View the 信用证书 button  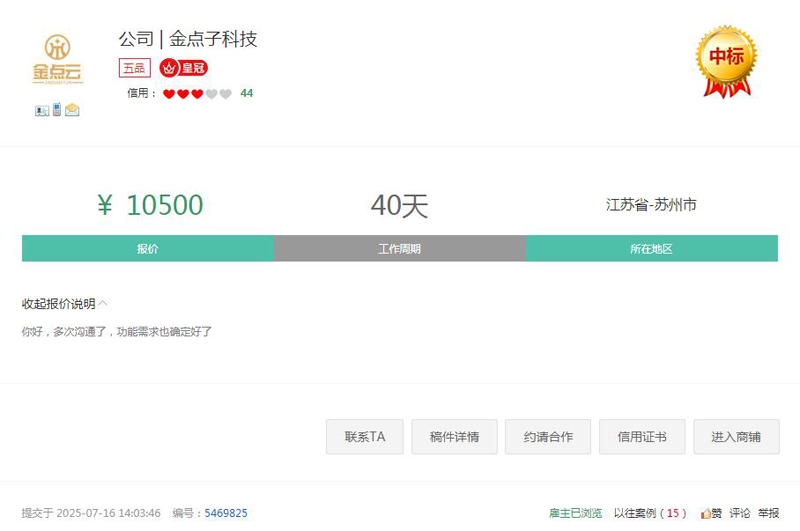point(642,437)
